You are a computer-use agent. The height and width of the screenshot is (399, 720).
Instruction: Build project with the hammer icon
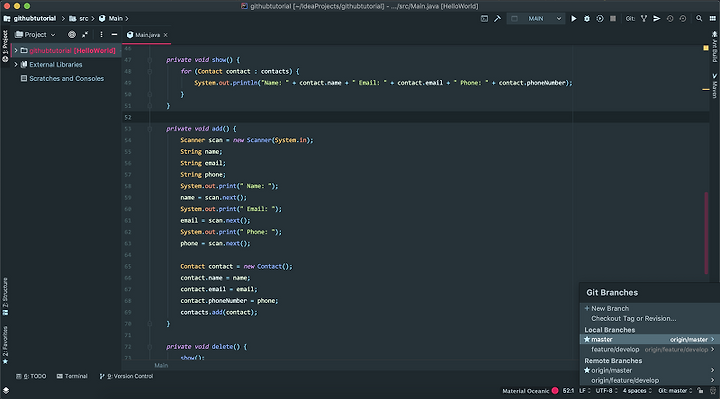click(497, 19)
